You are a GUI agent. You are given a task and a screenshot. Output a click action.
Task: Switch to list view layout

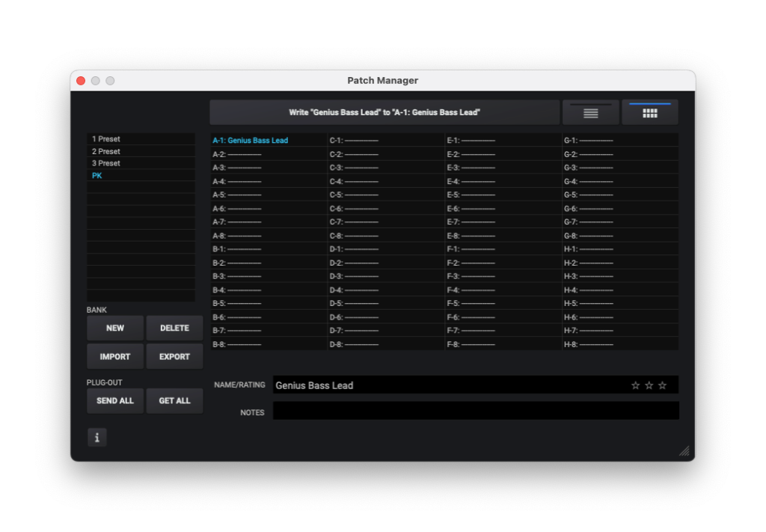coord(590,112)
